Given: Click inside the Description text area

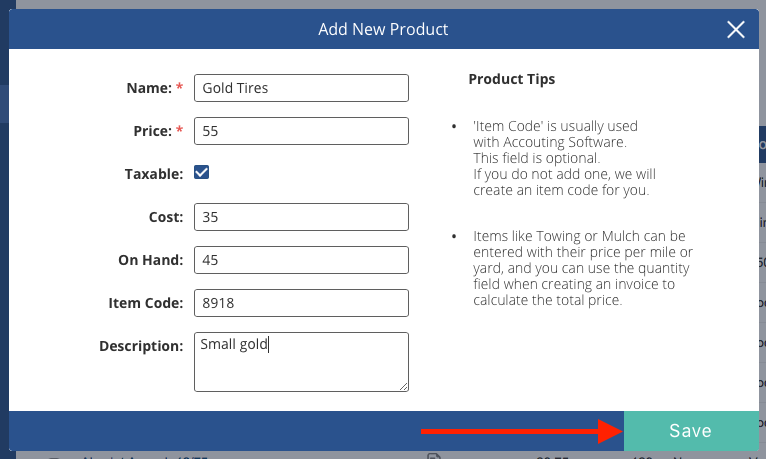Looking at the screenshot, I should 301,361.
